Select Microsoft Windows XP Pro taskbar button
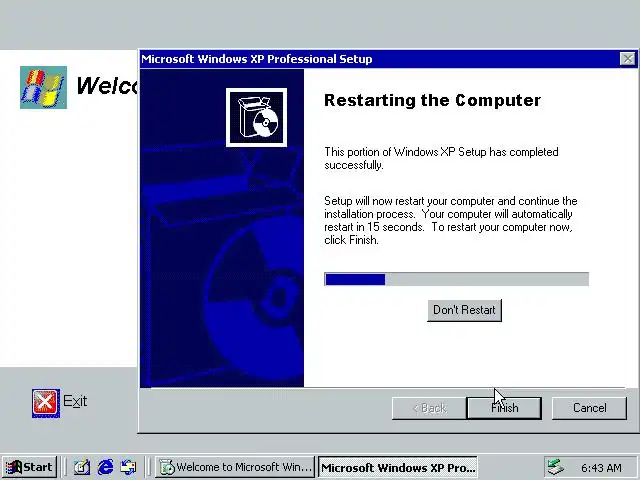 click(398, 467)
